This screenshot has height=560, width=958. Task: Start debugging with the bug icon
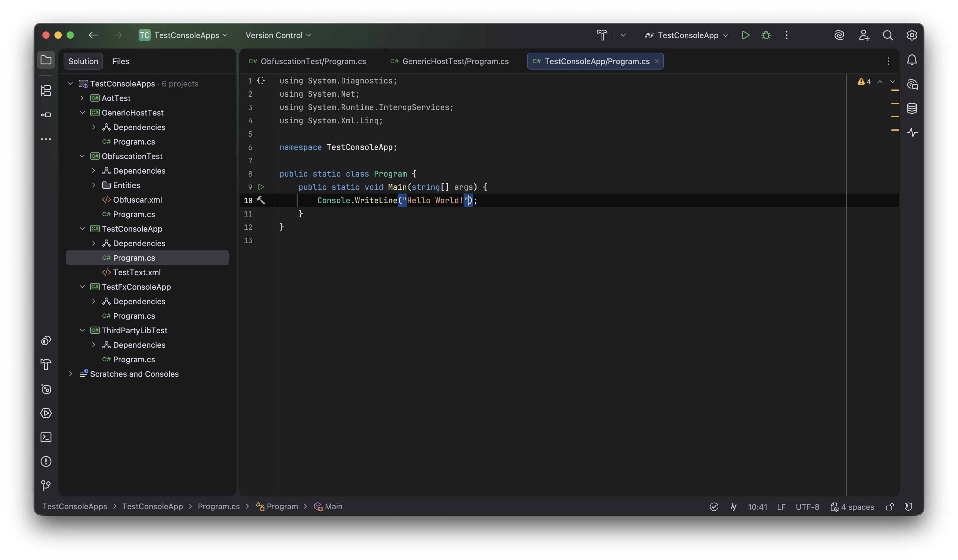coord(766,35)
